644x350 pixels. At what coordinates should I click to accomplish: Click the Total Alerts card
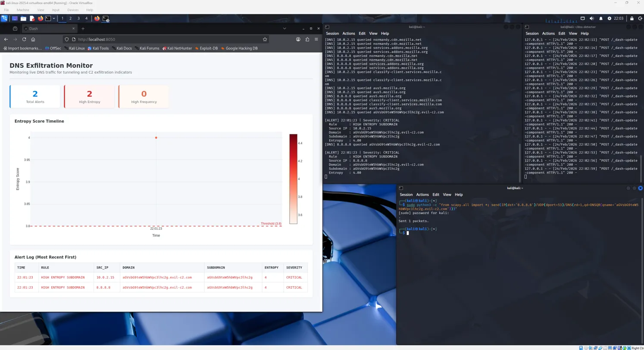tap(35, 97)
